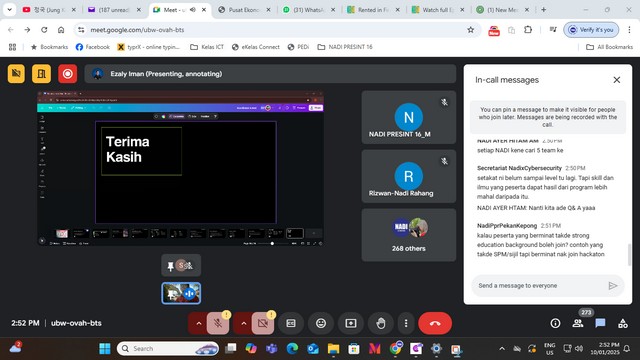Open meeting details info icon
Image resolution: width=640 pixels, height=360 pixels.
(555, 323)
